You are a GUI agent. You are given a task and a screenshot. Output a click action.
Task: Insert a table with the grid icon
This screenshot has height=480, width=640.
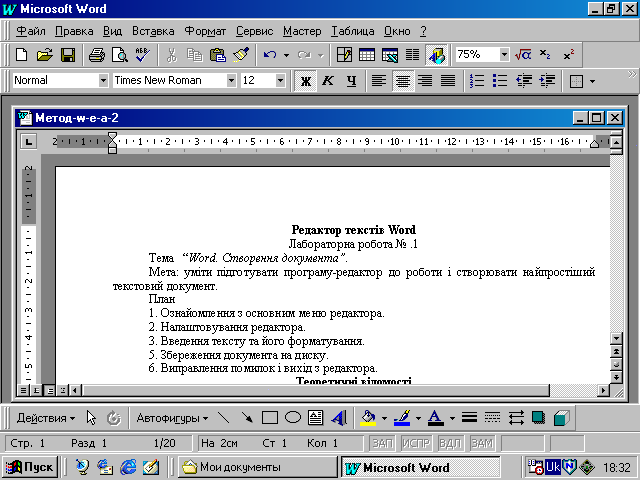point(367,55)
